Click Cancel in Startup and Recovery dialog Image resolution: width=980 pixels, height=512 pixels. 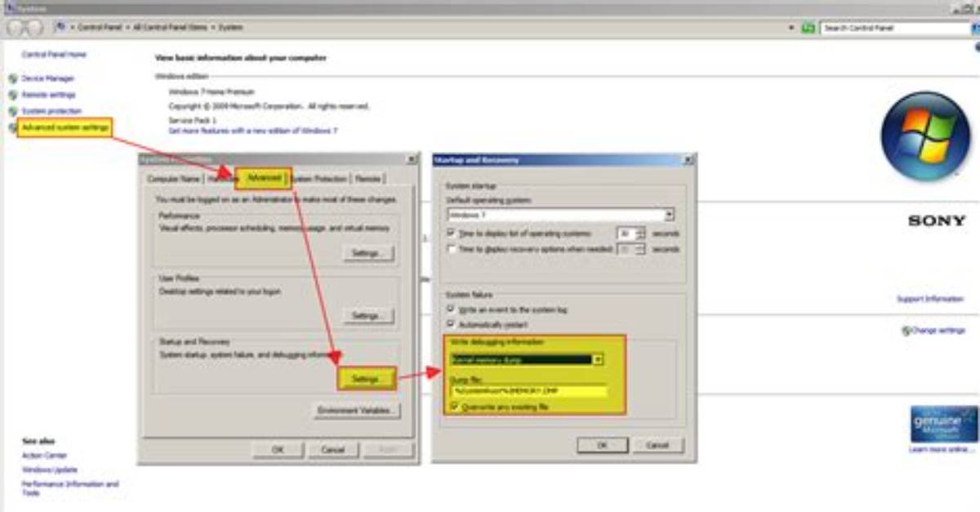tap(657, 446)
